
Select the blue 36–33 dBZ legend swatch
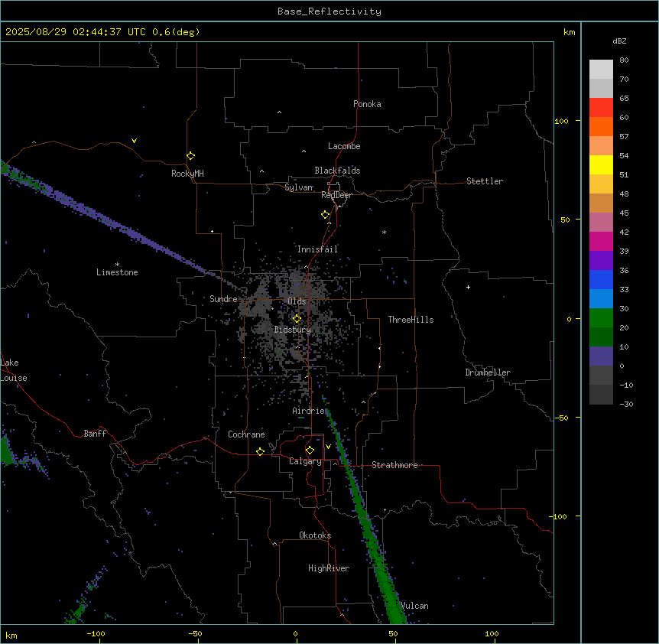(601, 279)
